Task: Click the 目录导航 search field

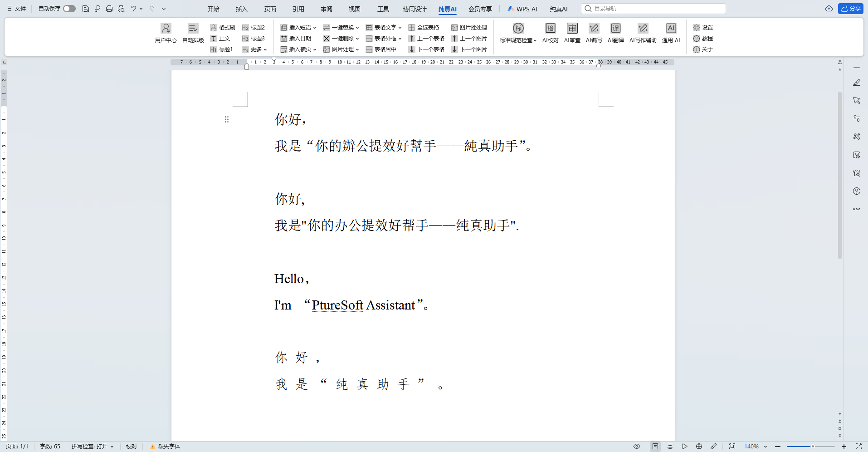Action: [x=653, y=9]
